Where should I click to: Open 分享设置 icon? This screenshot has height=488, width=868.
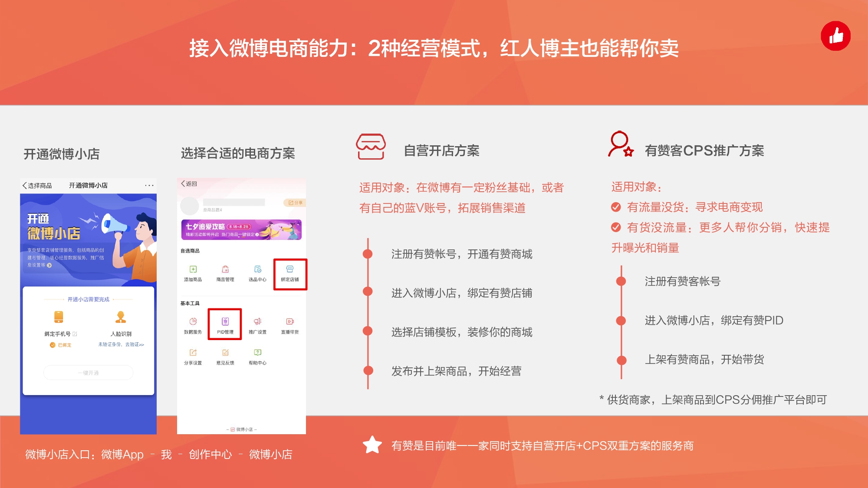193,353
